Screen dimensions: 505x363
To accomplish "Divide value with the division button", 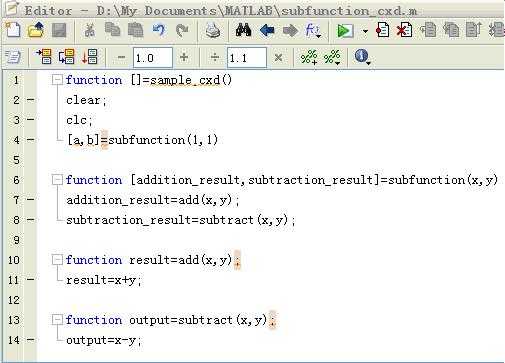I will 215,58.
